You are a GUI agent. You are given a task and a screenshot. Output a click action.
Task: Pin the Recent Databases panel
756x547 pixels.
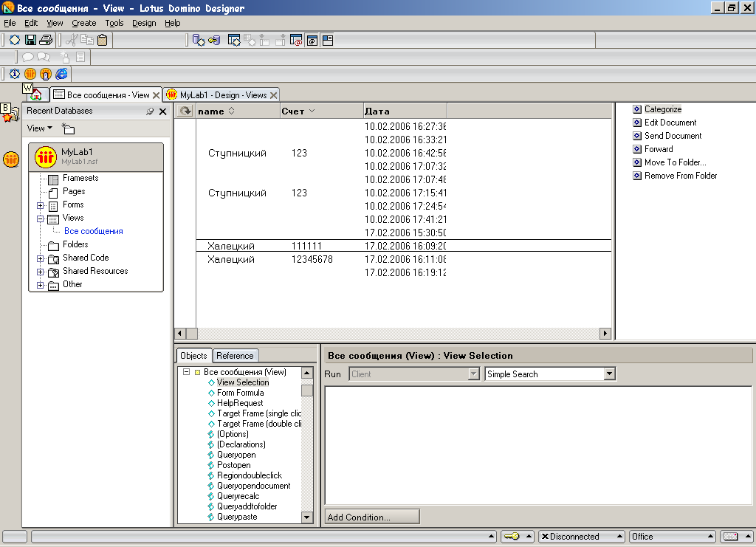(150, 111)
